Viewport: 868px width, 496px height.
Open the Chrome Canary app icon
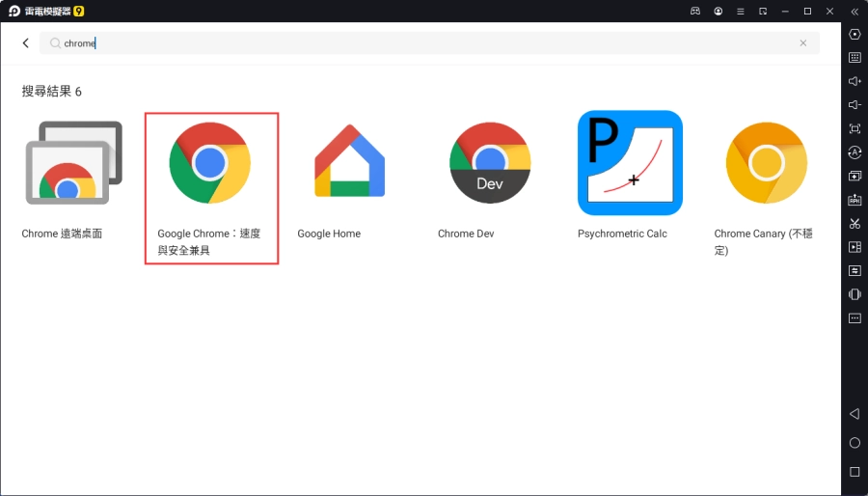tap(767, 163)
